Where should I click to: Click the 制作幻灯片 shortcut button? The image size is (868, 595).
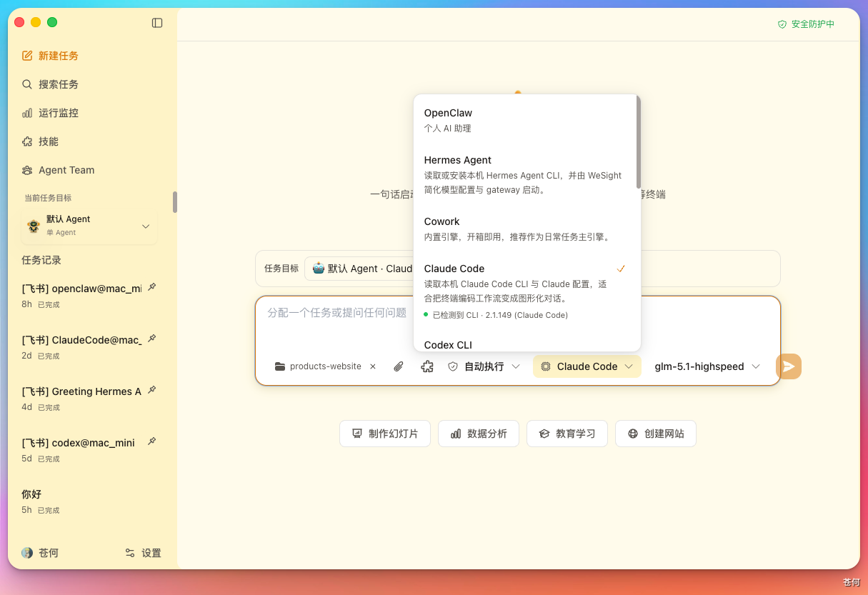click(x=385, y=434)
